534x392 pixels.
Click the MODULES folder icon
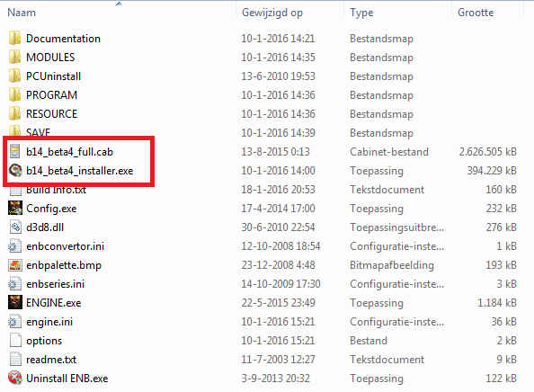[x=14, y=58]
